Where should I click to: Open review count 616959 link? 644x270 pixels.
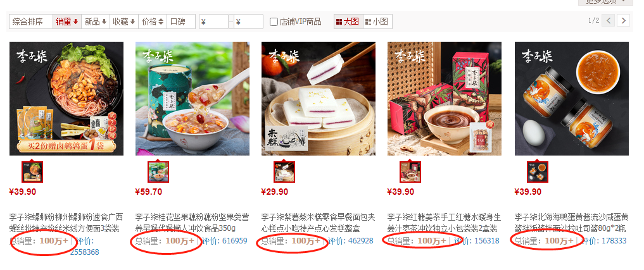coord(234,241)
